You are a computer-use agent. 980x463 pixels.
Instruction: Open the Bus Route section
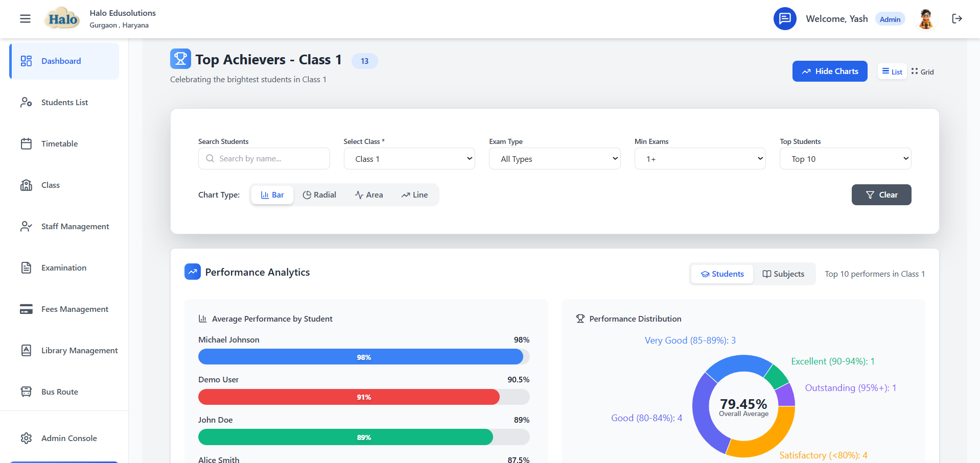[59, 392]
